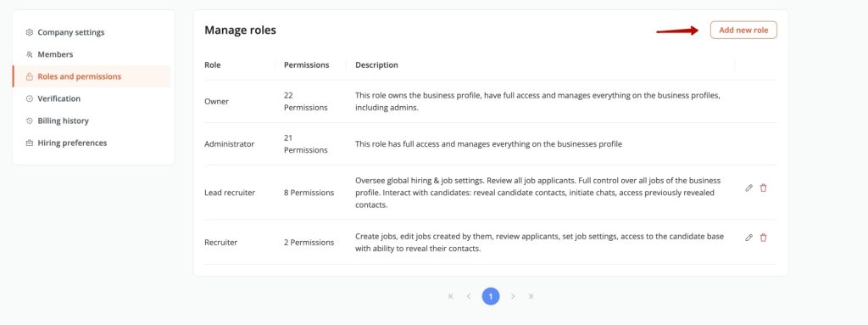Delete the Recruiter role trash icon
Image resolution: width=868 pixels, height=325 pixels.
tap(764, 238)
